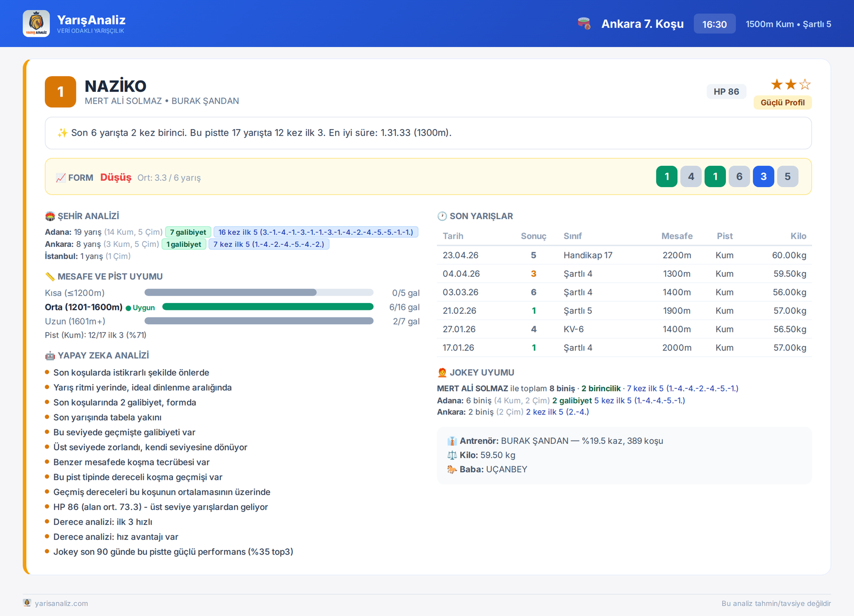
Task: Click the chart icon next to FORM
Action: pos(60,178)
